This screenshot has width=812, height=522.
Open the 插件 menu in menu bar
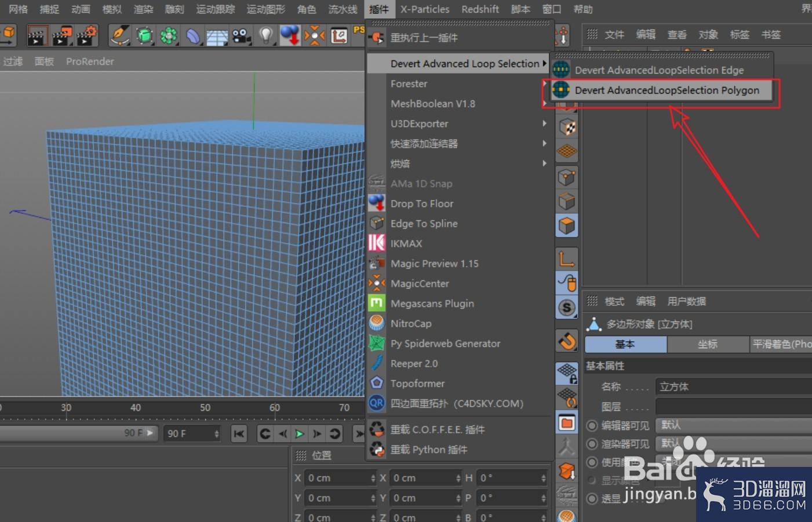tap(379, 9)
